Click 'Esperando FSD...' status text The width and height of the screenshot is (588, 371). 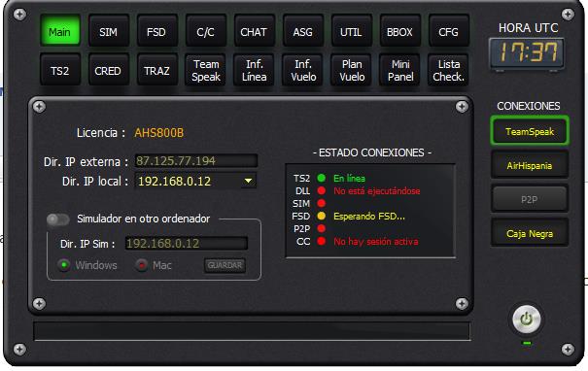click(369, 217)
